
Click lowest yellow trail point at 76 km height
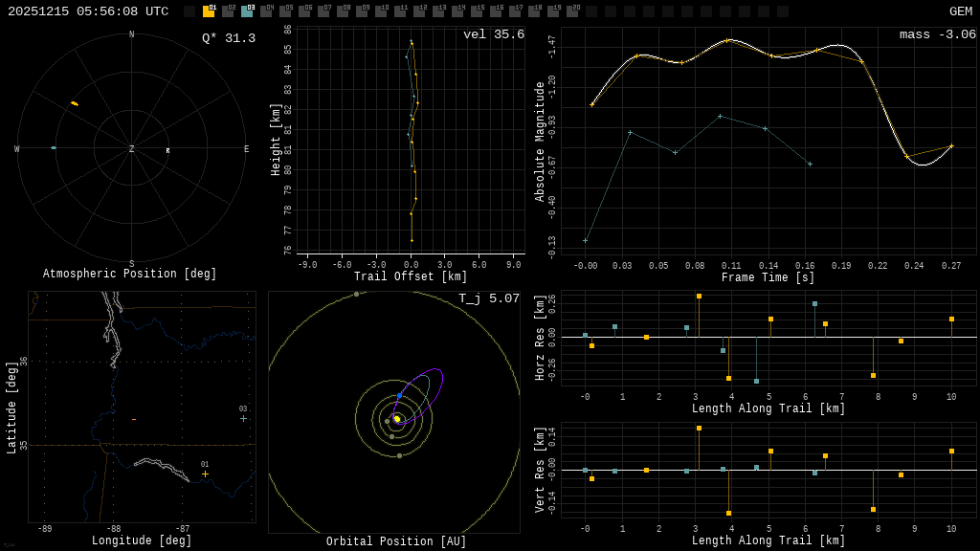pos(412,240)
